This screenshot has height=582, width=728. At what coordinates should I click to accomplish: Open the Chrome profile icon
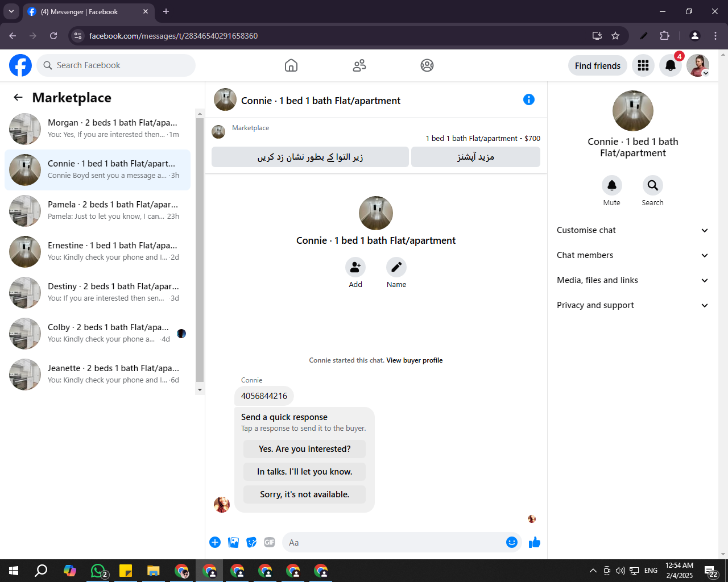pyautogui.click(x=694, y=36)
